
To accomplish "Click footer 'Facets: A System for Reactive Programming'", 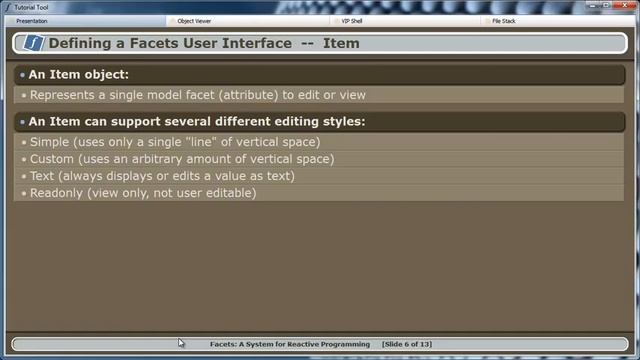I will pyautogui.click(x=290, y=344).
